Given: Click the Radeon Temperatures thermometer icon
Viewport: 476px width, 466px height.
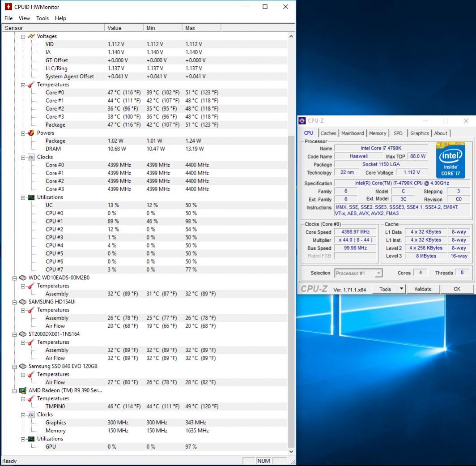Looking at the screenshot, I should pos(31,398).
